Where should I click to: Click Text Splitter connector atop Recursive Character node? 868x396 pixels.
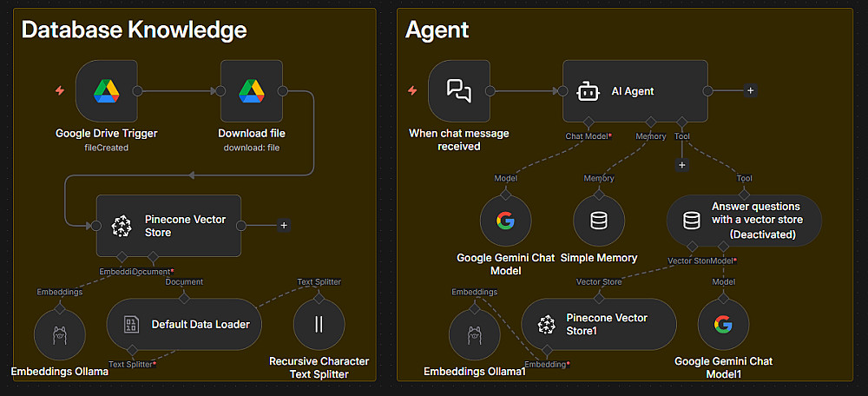[x=319, y=299]
